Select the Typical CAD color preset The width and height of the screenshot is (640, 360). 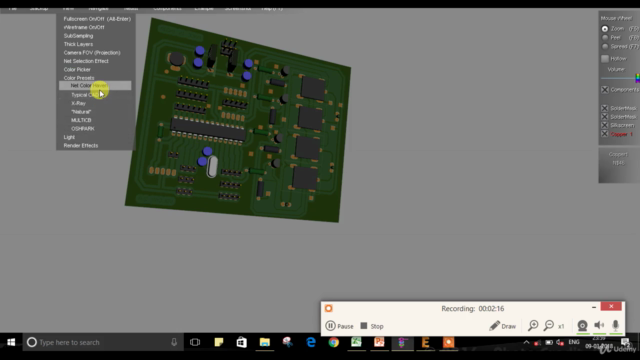[86, 95]
